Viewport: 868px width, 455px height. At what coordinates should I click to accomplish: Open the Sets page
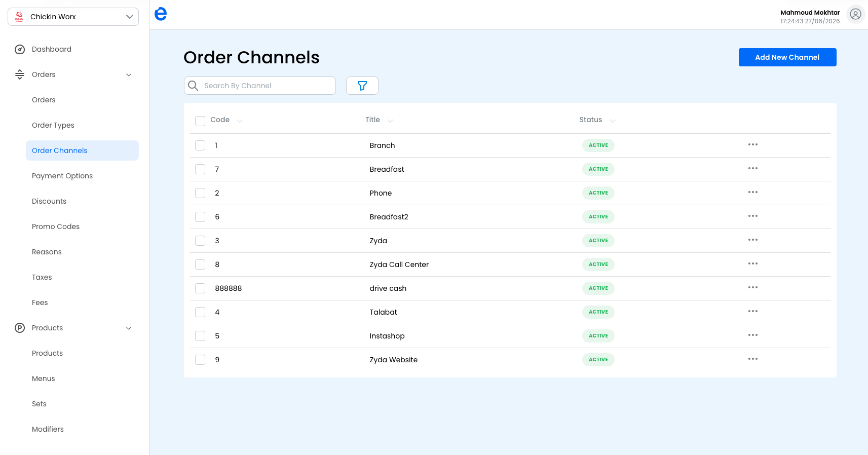(39, 404)
